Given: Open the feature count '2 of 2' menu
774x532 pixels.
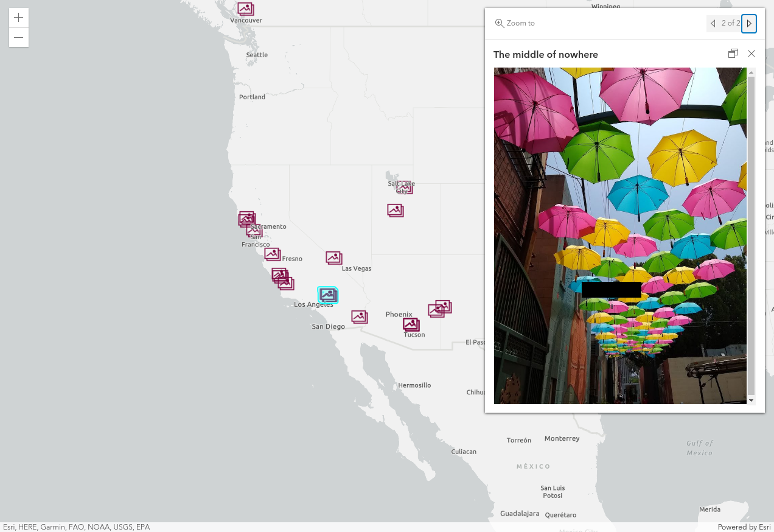Looking at the screenshot, I should coord(730,23).
